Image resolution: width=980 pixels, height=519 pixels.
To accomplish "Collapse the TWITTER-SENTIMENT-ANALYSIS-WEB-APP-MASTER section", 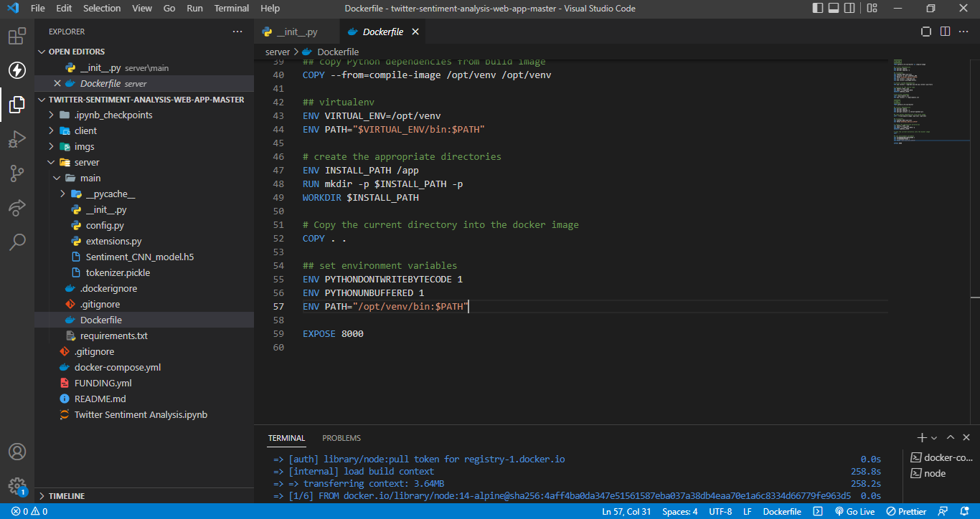I will (144, 100).
